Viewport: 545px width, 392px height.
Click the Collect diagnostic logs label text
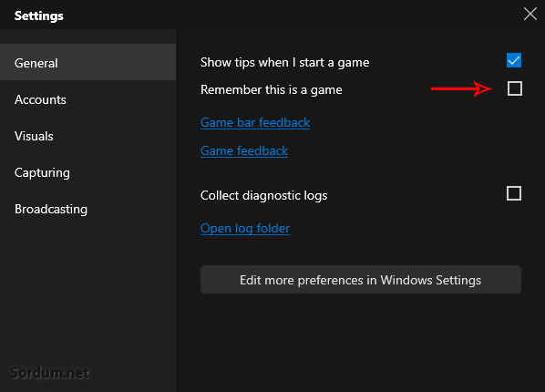263,196
